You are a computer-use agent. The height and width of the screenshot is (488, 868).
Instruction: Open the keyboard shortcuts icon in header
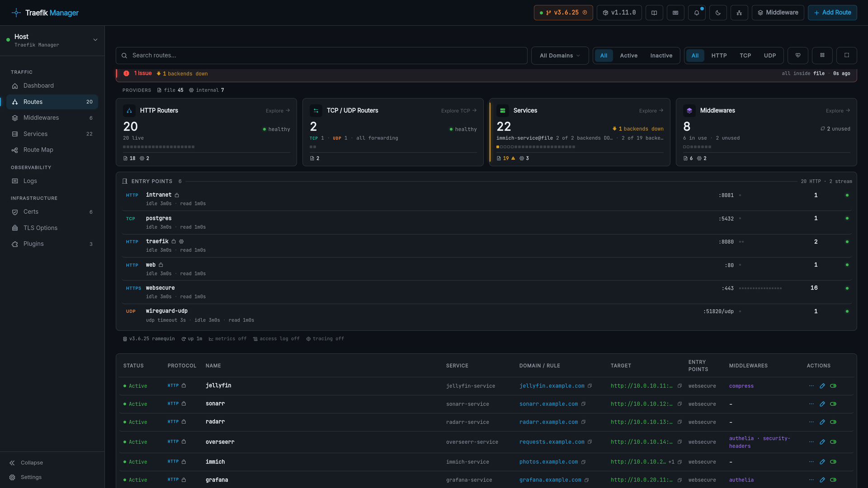[675, 13]
